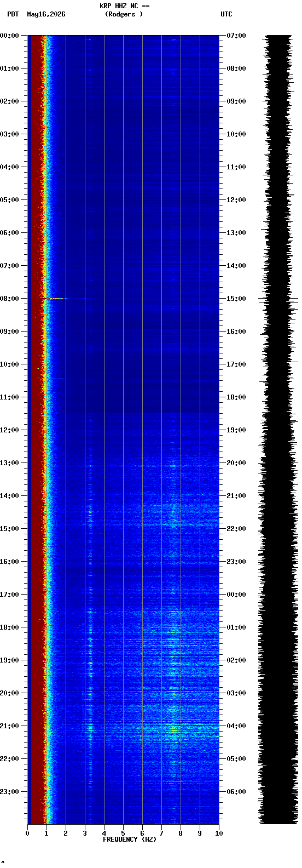
Task: Select PDT time label 05:00
Action: click(x=9, y=200)
